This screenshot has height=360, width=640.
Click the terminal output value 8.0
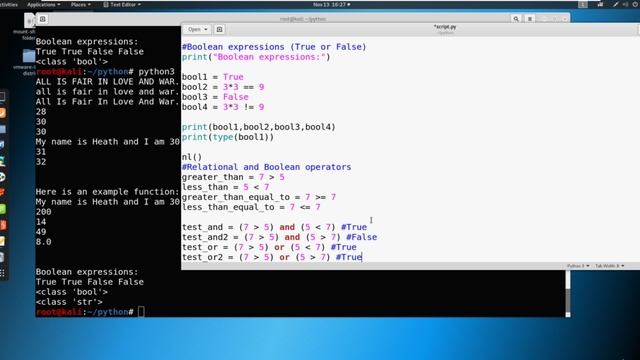[43, 242]
